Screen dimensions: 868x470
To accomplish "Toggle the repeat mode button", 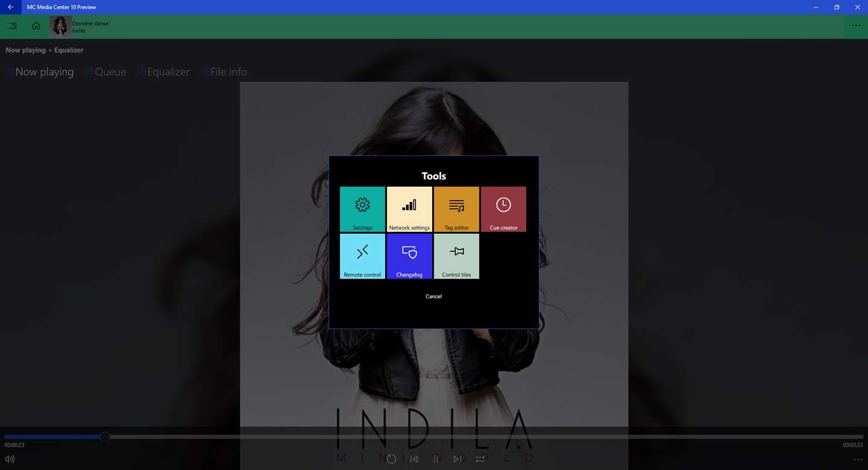I will click(x=480, y=459).
